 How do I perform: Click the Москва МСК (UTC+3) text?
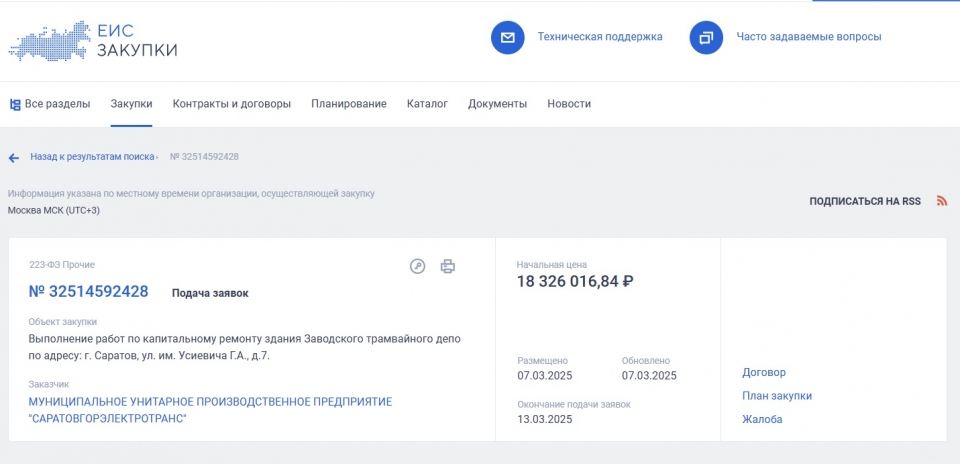[54, 211]
